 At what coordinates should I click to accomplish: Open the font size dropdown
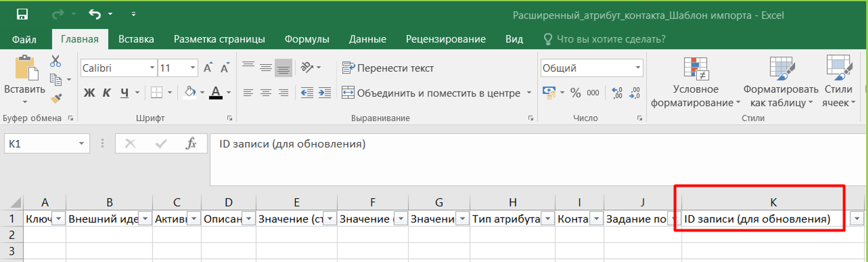[192, 68]
